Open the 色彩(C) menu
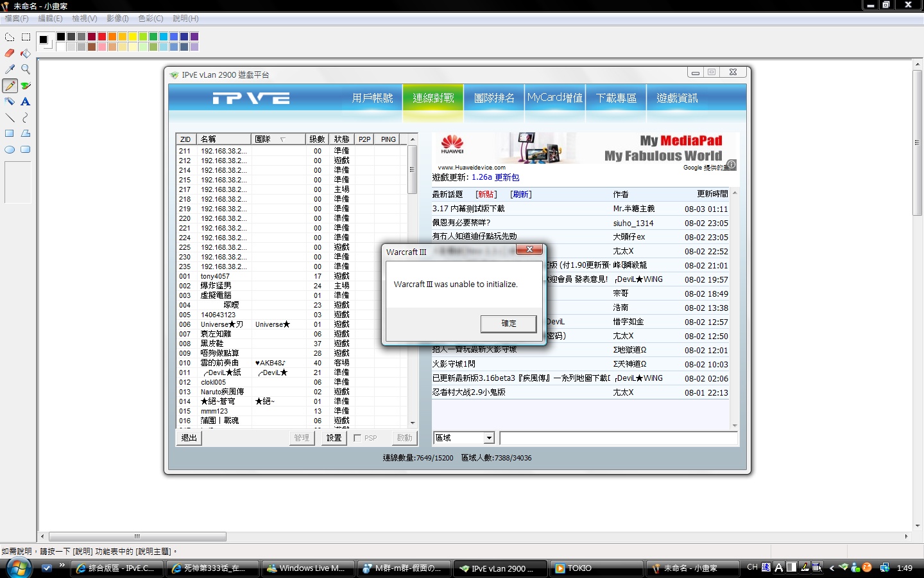This screenshot has height=578, width=924. 151,19
